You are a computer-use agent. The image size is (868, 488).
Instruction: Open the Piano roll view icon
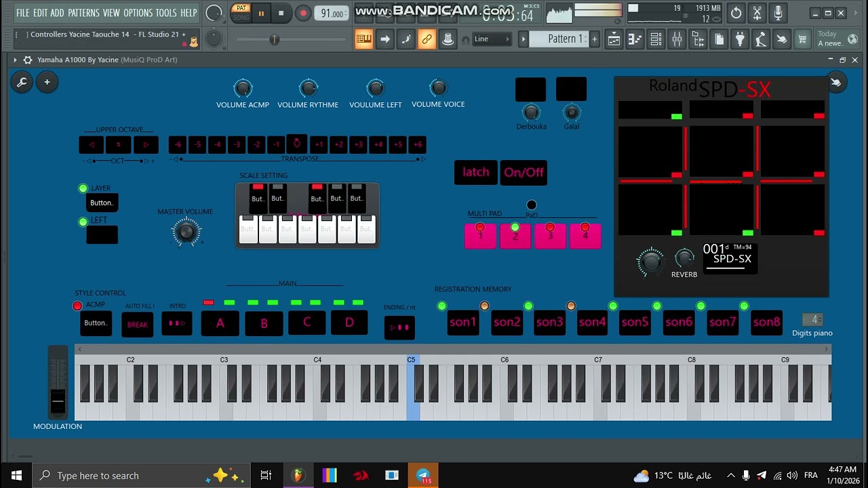pos(635,40)
